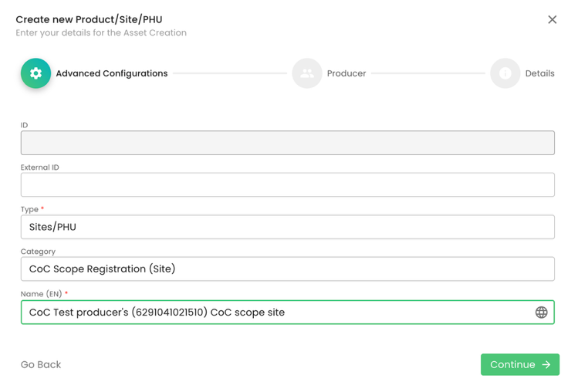Select the Producer step people icon
Viewport: 578px width, 392px height.
[x=306, y=73]
